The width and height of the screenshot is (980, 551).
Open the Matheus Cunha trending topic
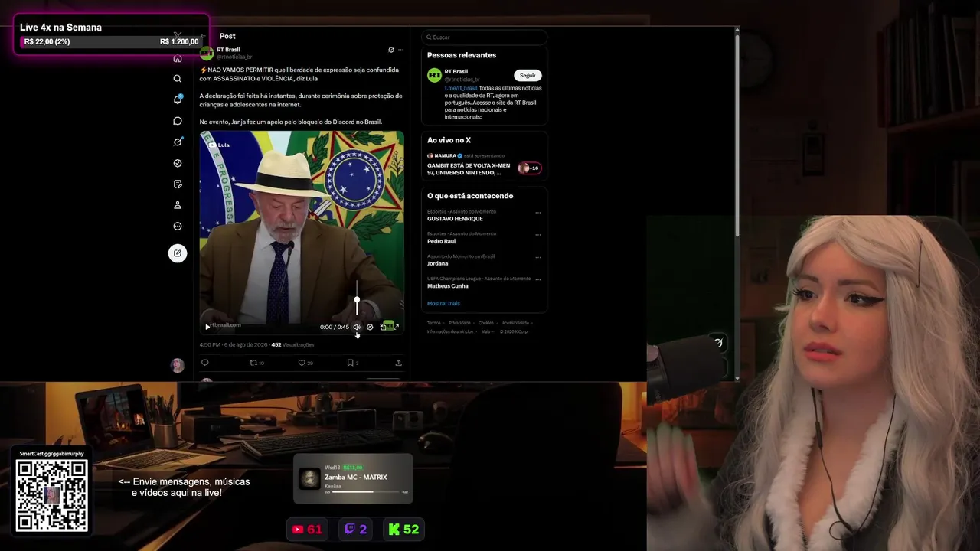click(448, 286)
